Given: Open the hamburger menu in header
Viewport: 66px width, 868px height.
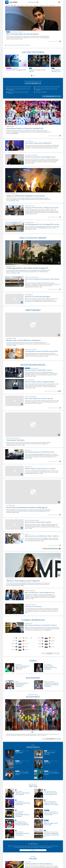Looking at the screenshot, I should [x=59, y=2].
